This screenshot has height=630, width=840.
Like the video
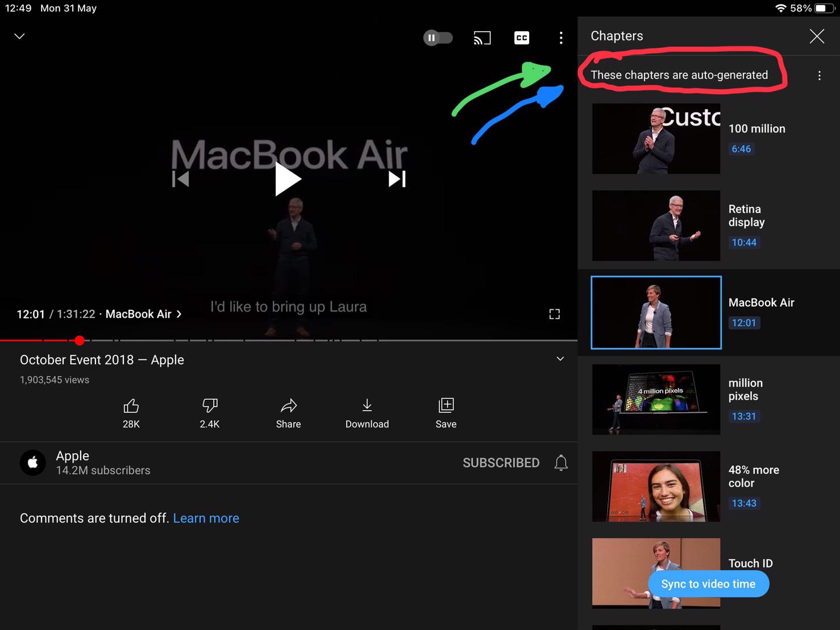point(131,413)
